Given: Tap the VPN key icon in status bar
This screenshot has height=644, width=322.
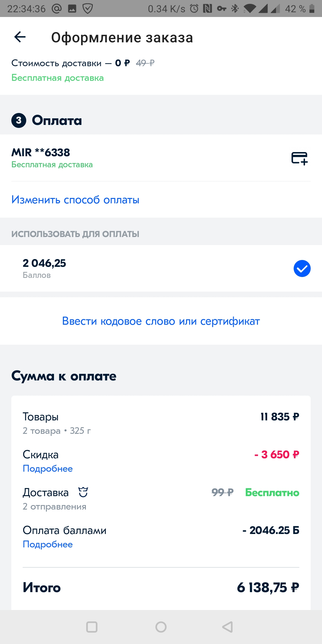Looking at the screenshot, I should [222, 9].
